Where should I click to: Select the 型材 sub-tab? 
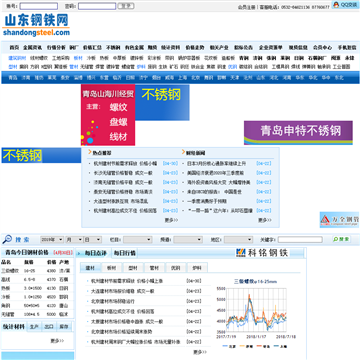[133, 268]
